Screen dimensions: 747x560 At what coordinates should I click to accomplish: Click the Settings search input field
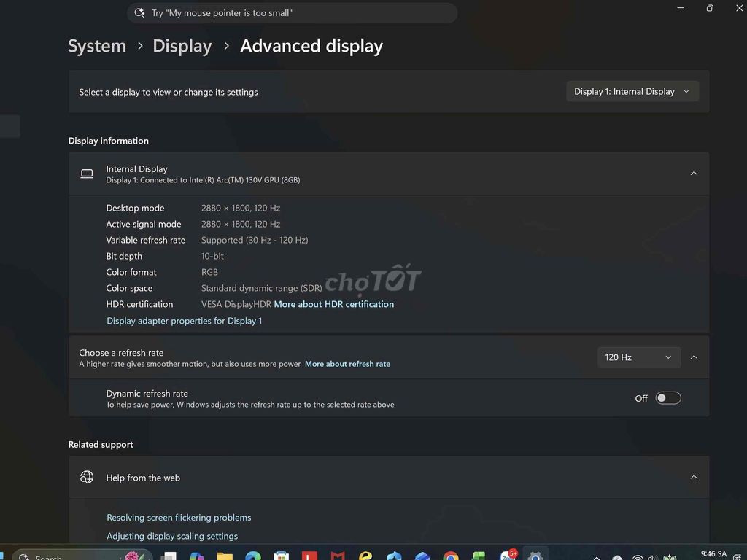pyautogui.click(x=292, y=13)
